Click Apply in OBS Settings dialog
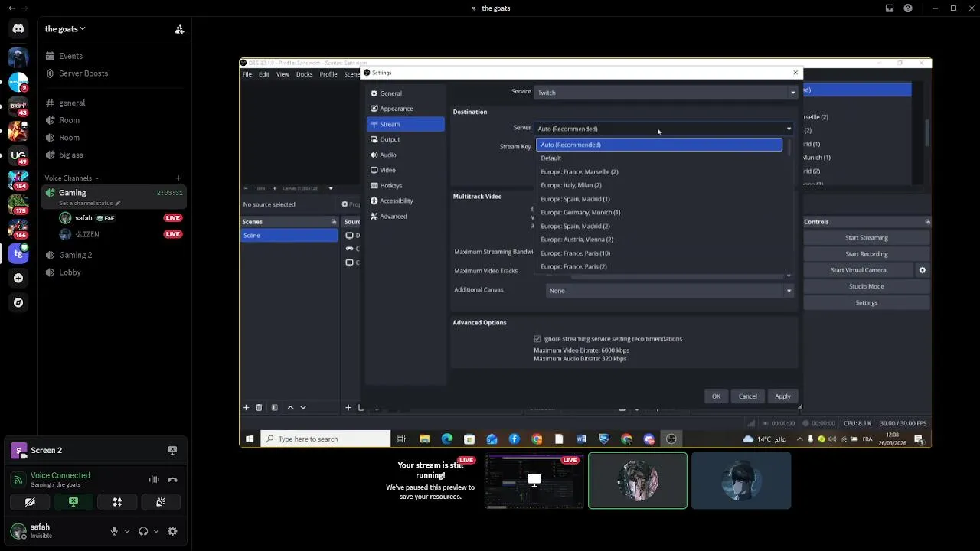The height and width of the screenshot is (551, 980). click(782, 396)
